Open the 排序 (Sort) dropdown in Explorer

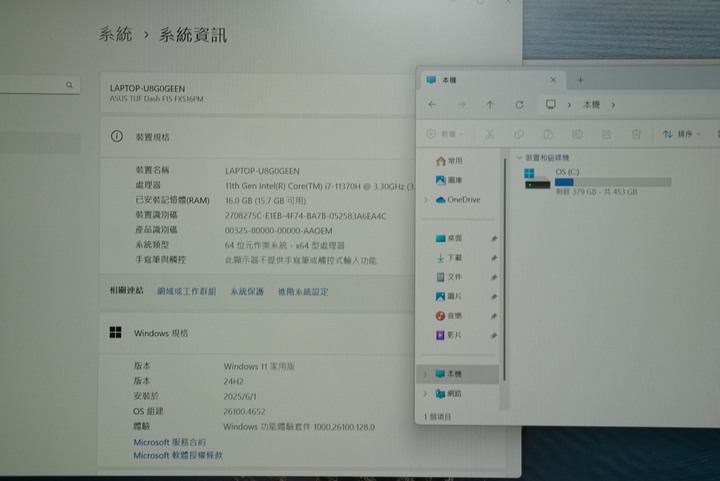click(682, 134)
